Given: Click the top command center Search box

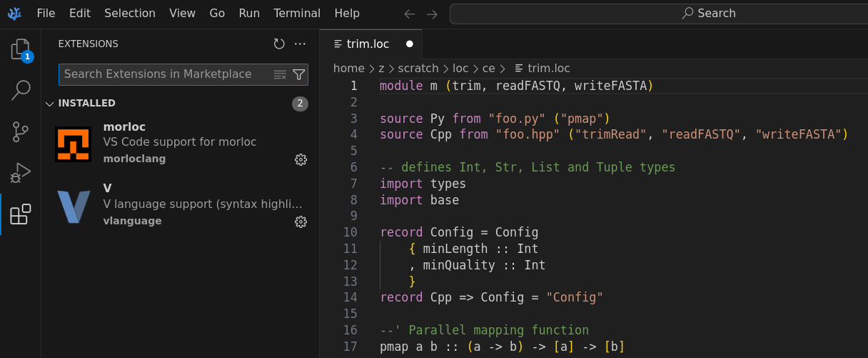Looking at the screenshot, I should coord(659,14).
